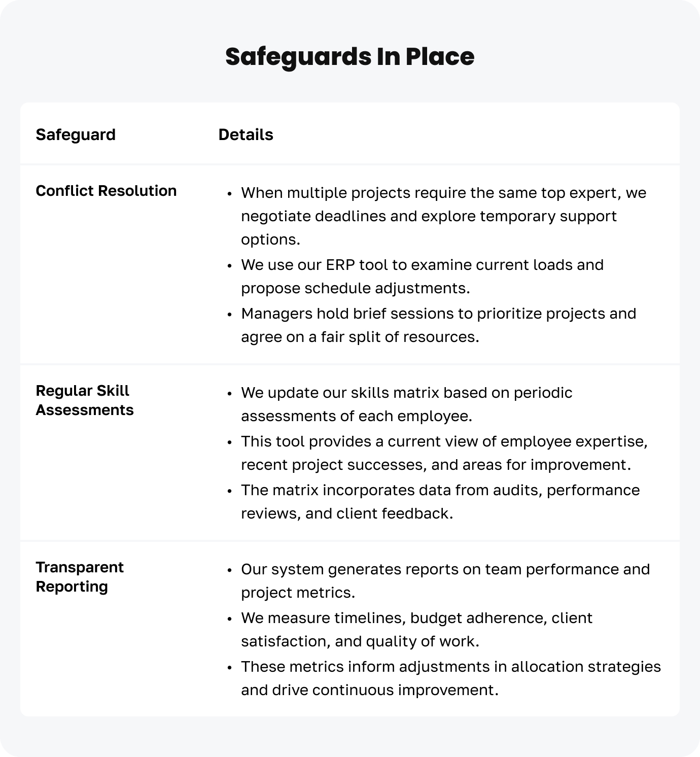Click the bullet about measuring timelines
The height and width of the screenshot is (757, 700).
[x=416, y=629]
